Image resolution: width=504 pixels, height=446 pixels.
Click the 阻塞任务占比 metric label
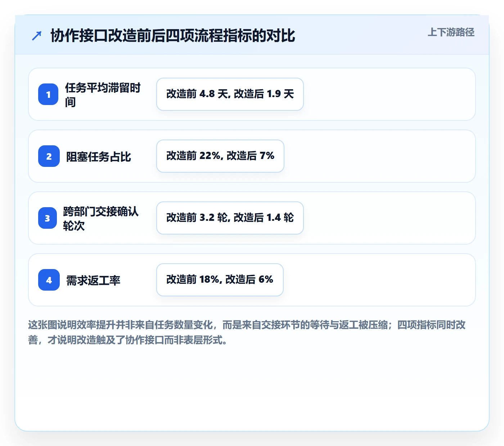99,156
